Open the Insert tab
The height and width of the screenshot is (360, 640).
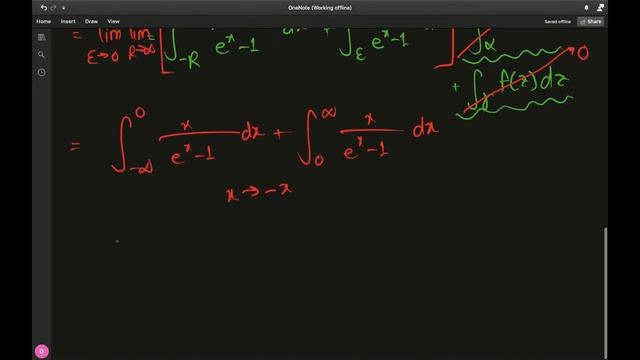pyautogui.click(x=68, y=21)
